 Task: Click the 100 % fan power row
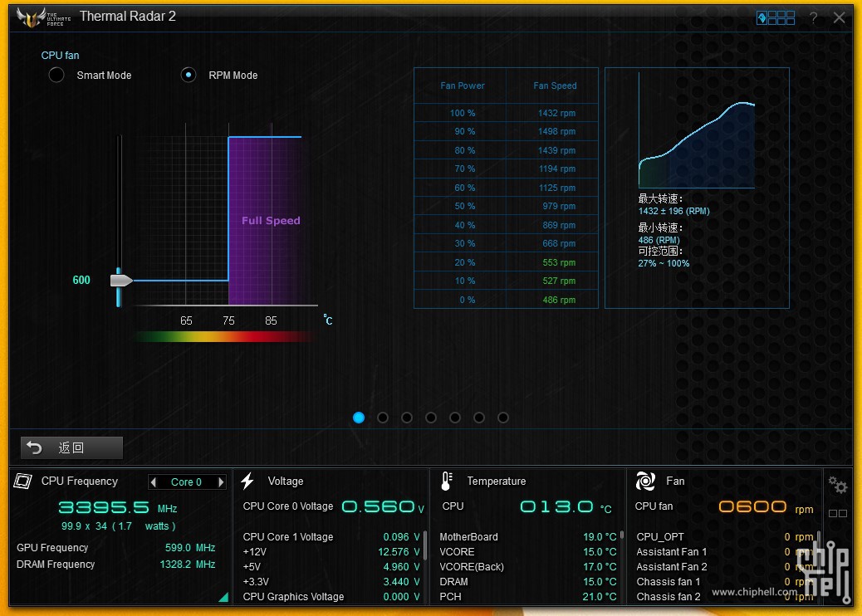pos(506,113)
